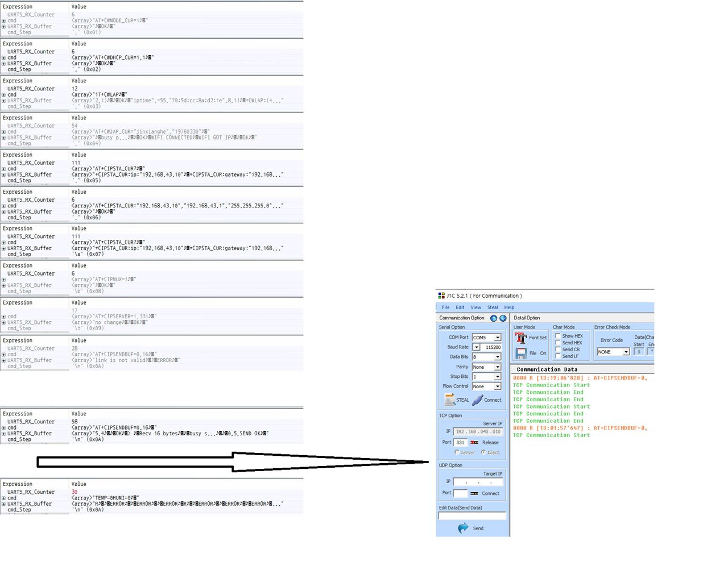Tick the Send CR checkbox
The width and height of the screenshot is (728, 570).
pos(558,350)
